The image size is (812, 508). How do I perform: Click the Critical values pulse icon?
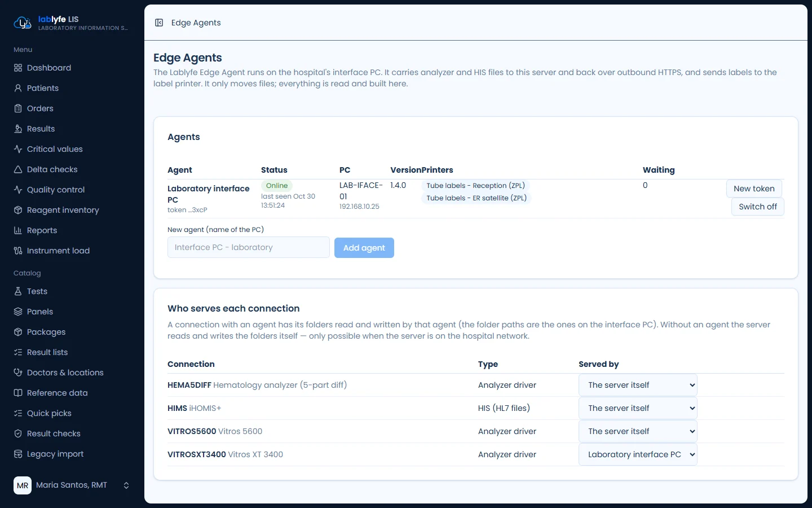[18, 149]
